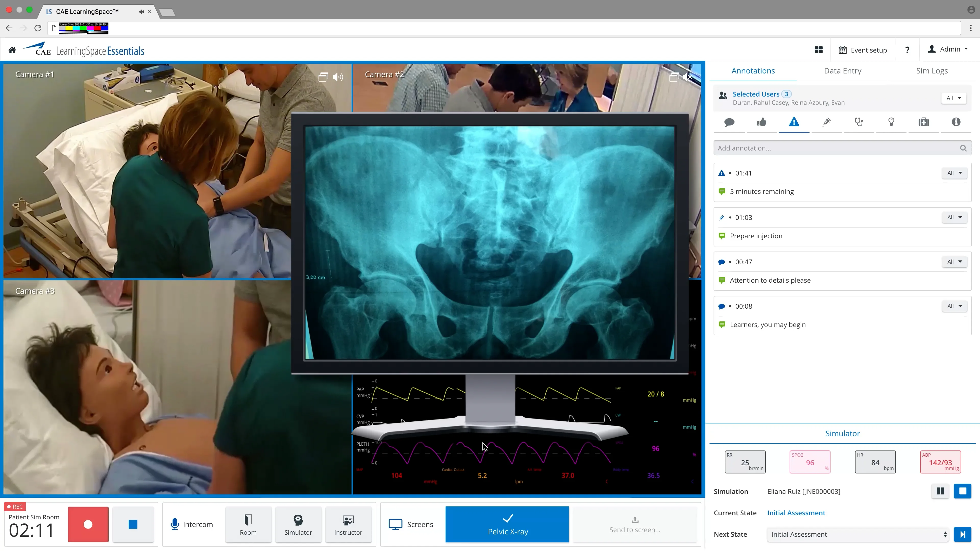Switch to the Sim Logs tab

click(932, 71)
